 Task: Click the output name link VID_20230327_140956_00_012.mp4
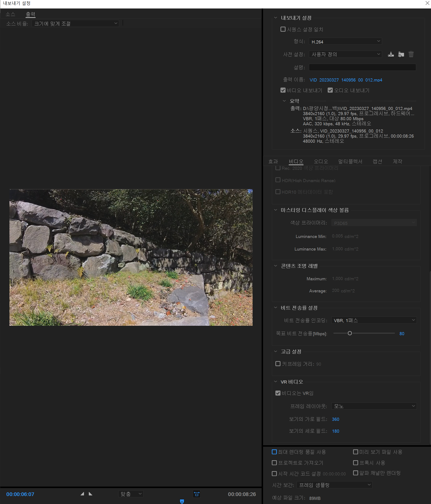[346, 80]
